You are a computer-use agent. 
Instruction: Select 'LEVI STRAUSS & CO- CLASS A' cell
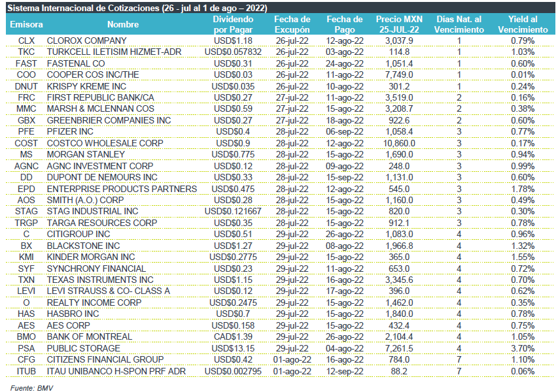pyautogui.click(x=108, y=291)
